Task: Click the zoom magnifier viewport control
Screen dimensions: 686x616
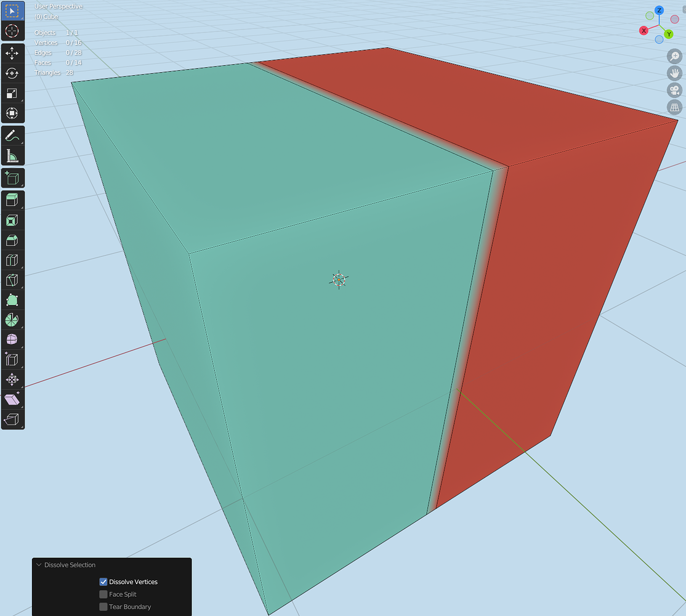Action: tap(674, 55)
